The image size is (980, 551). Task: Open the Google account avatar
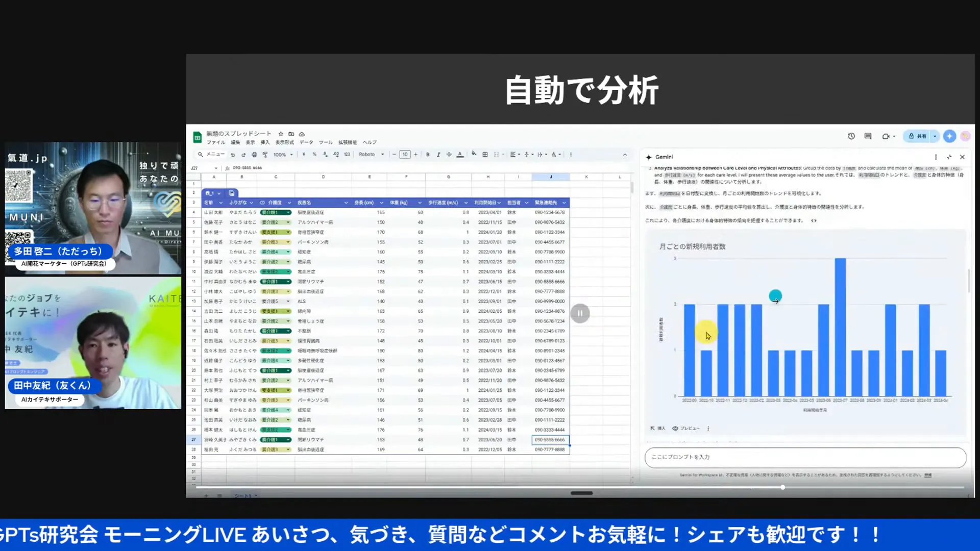pos(965,136)
